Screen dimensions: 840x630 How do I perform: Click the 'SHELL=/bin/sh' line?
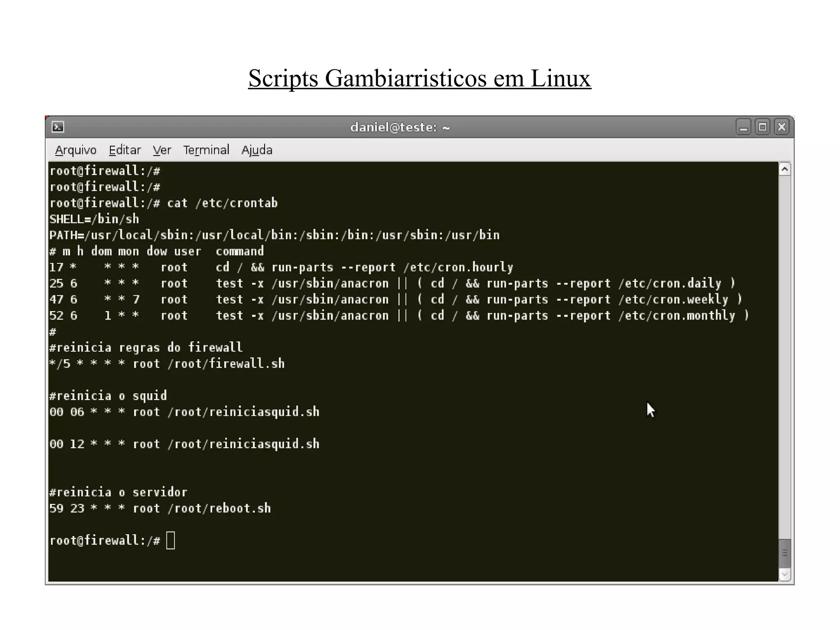[94, 219]
